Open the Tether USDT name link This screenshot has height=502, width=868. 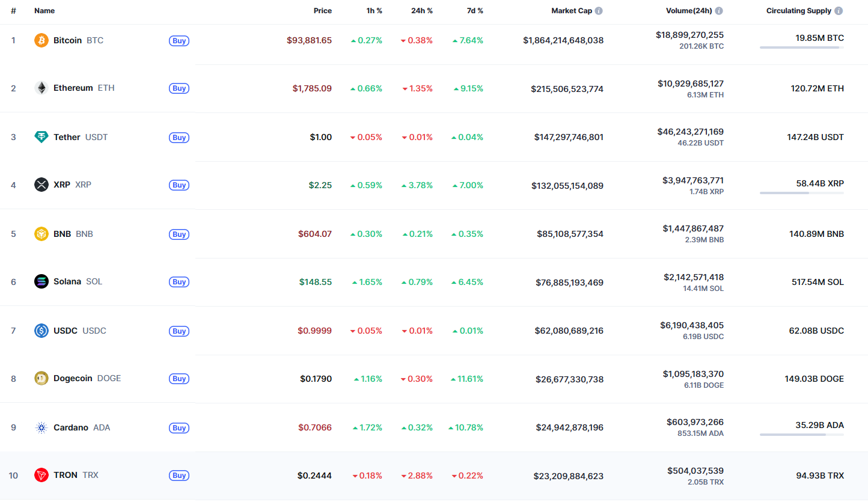point(81,137)
